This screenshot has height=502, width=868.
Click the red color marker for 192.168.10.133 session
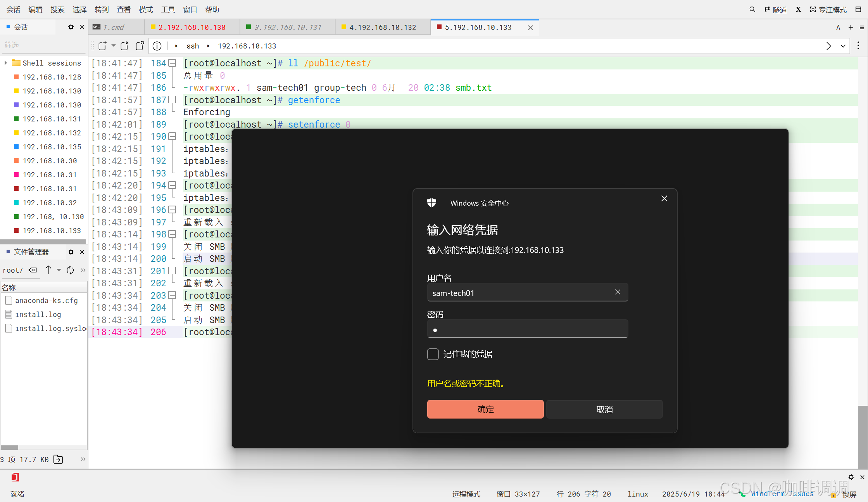[16, 230]
